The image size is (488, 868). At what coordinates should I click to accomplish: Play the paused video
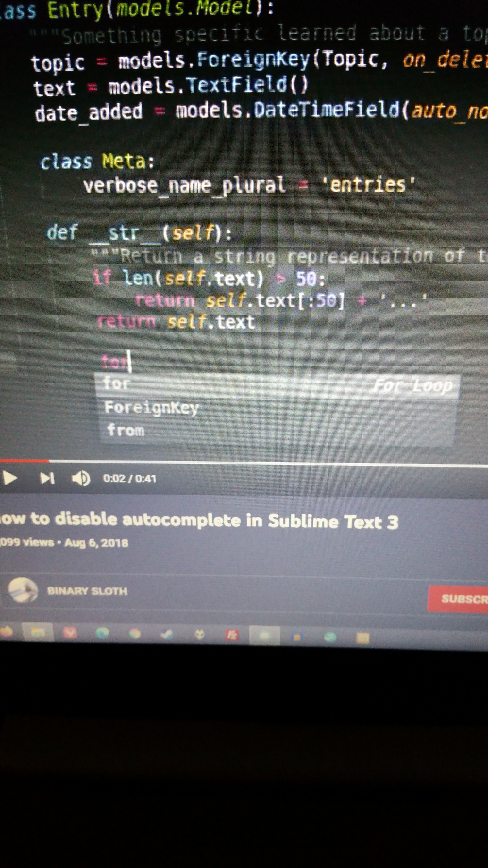click(9, 478)
